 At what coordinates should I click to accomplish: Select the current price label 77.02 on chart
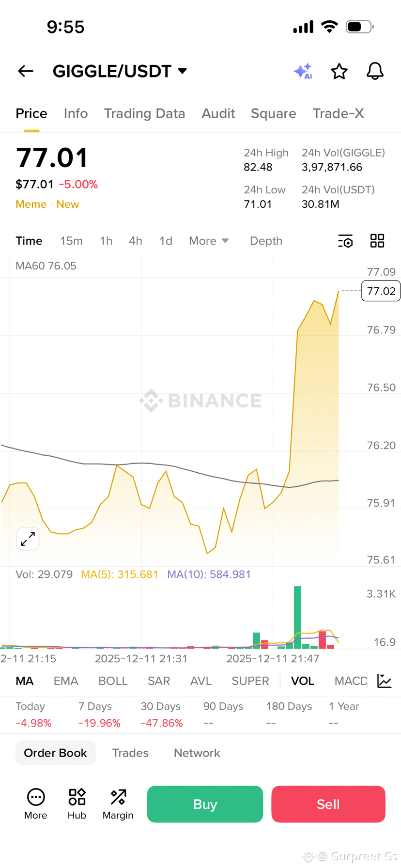[x=381, y=291]
